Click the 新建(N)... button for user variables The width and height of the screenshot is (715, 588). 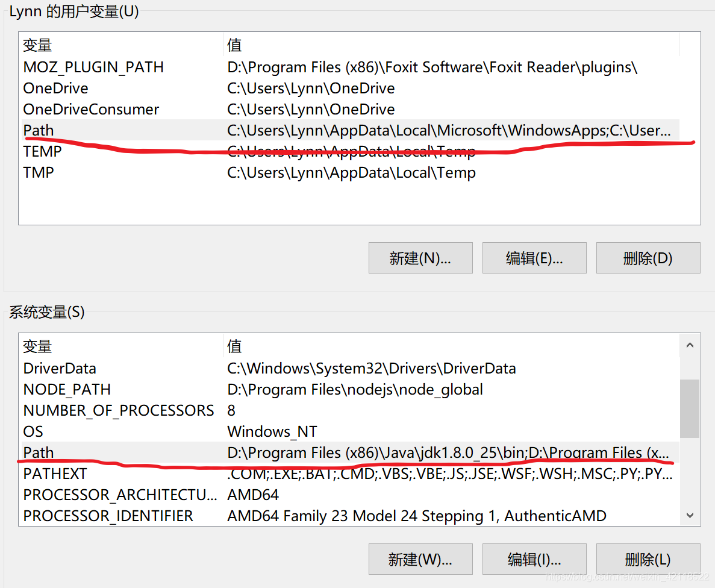[x=420, y=258]
